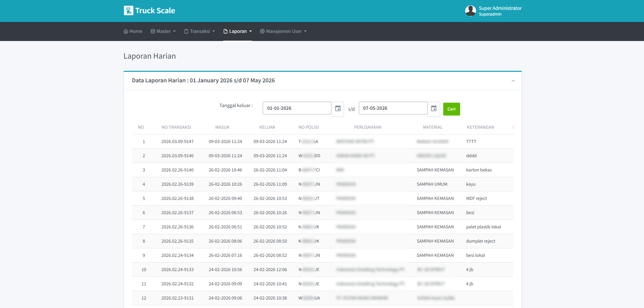Screen dimensions: 644x308
Task: Select the MASUK column header
Action: tap(222, 127)
